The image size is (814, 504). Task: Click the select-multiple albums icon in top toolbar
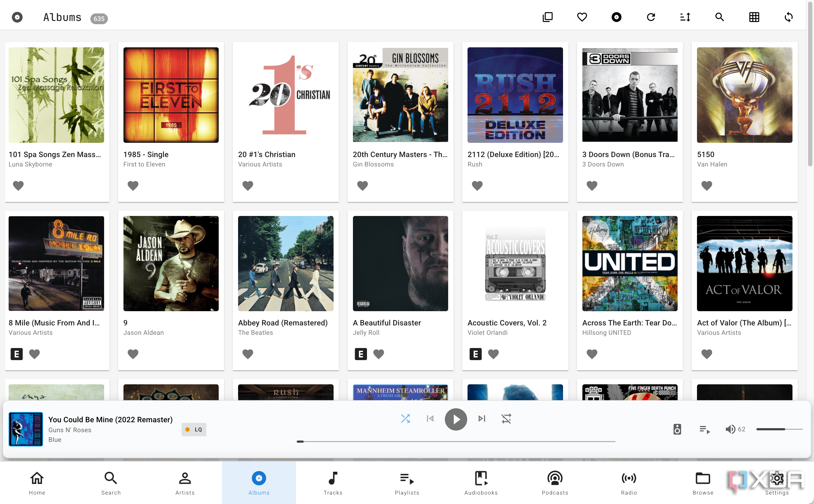(547, 17)
